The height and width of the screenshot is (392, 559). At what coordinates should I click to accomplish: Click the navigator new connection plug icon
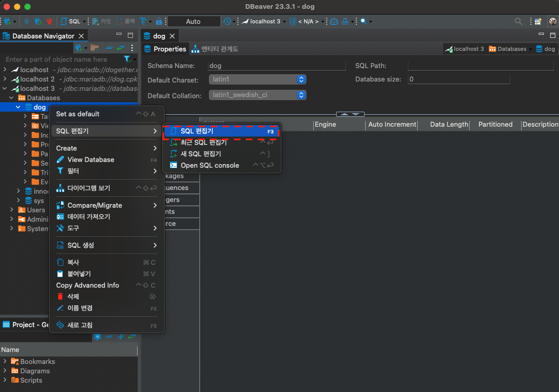tap(79, 47)
